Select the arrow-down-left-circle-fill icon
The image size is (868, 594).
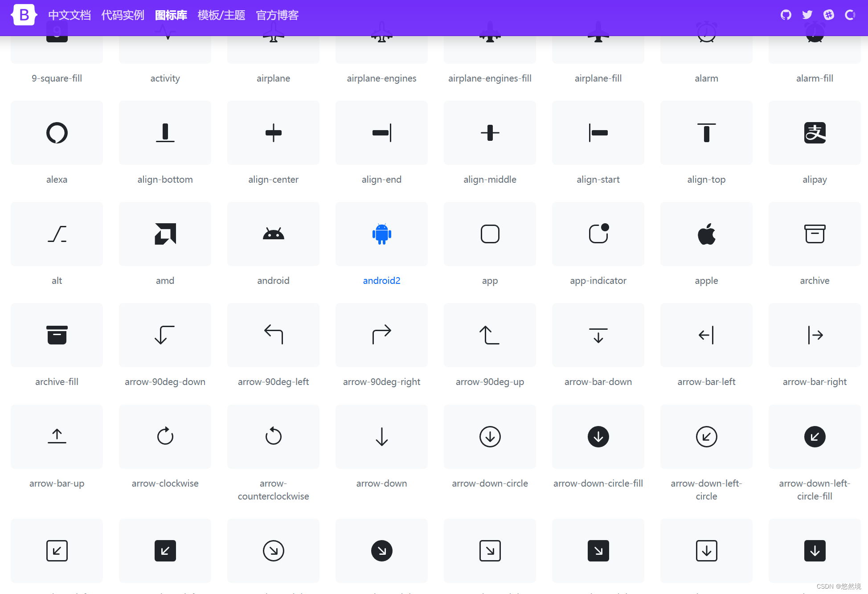(x=815, y=436)
